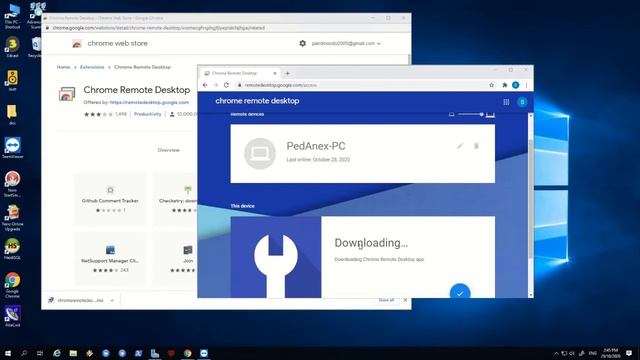Open the ENG language indicator

coord(593,353)
